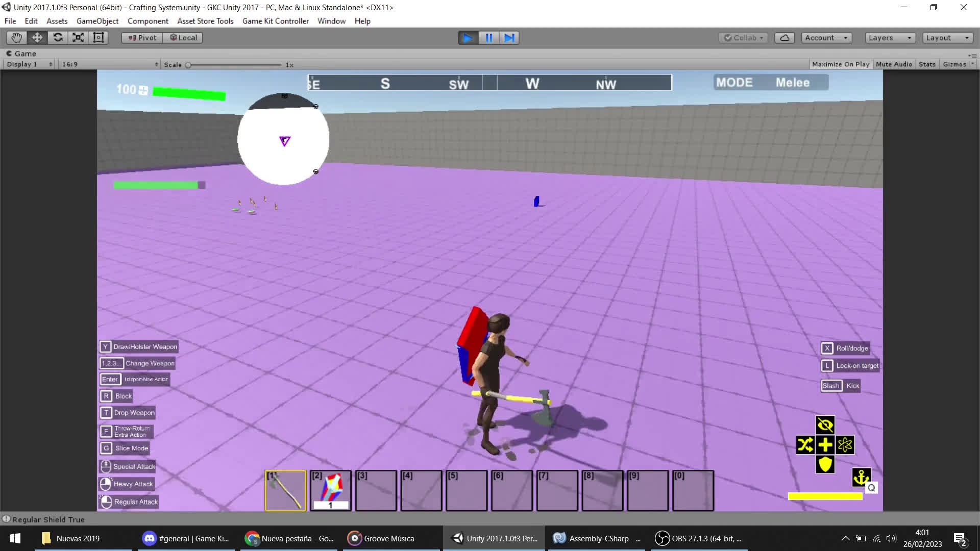Pause the running game

[488, 37]
